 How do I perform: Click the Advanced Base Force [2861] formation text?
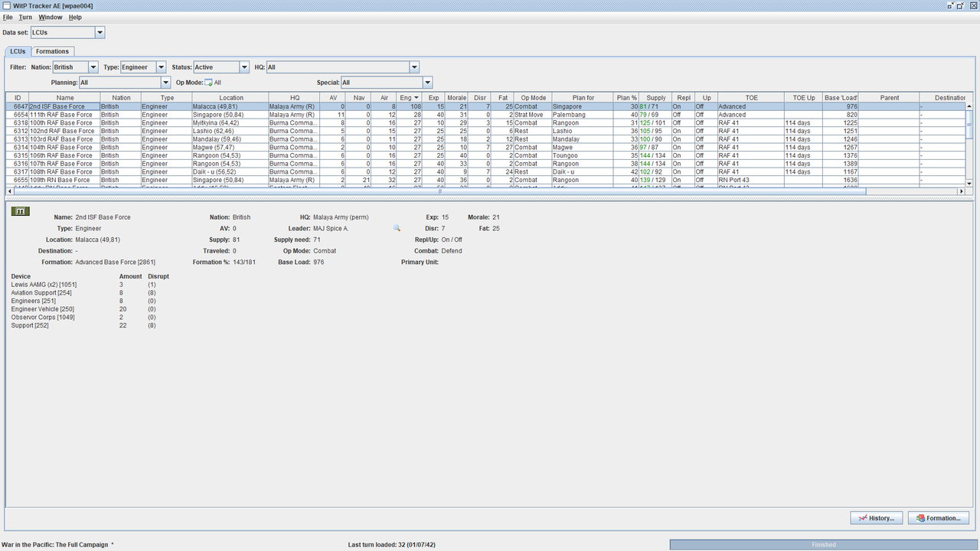click(115, 262)
